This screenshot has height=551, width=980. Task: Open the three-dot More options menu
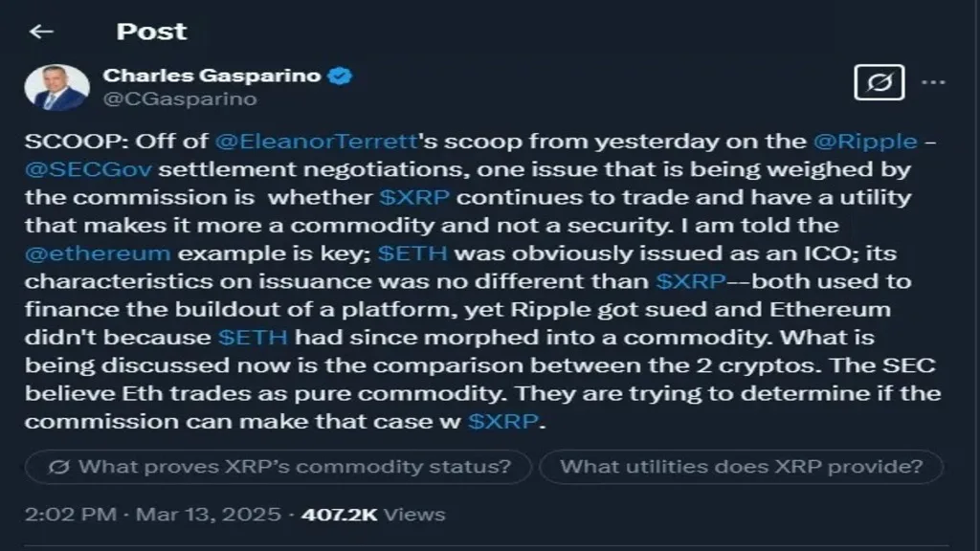coord(933,82)
